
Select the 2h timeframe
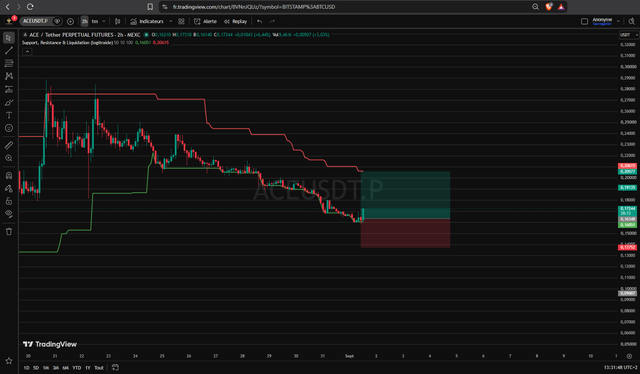[84, 21]
